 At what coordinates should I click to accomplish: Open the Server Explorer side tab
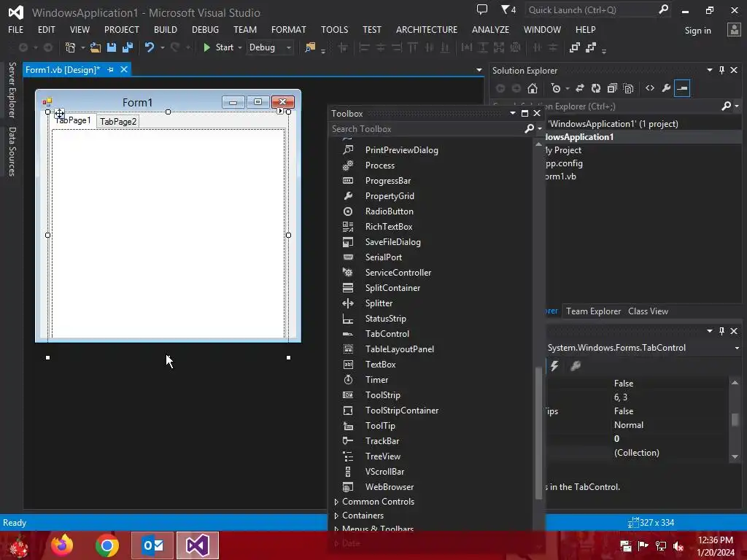12,90
